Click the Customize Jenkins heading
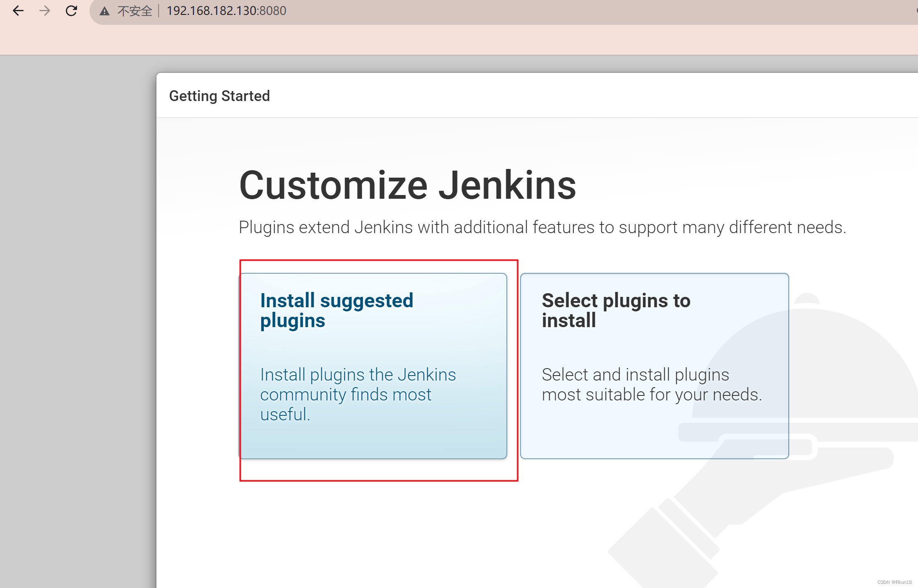The image size is (918, 588). [x=407, y=185]
